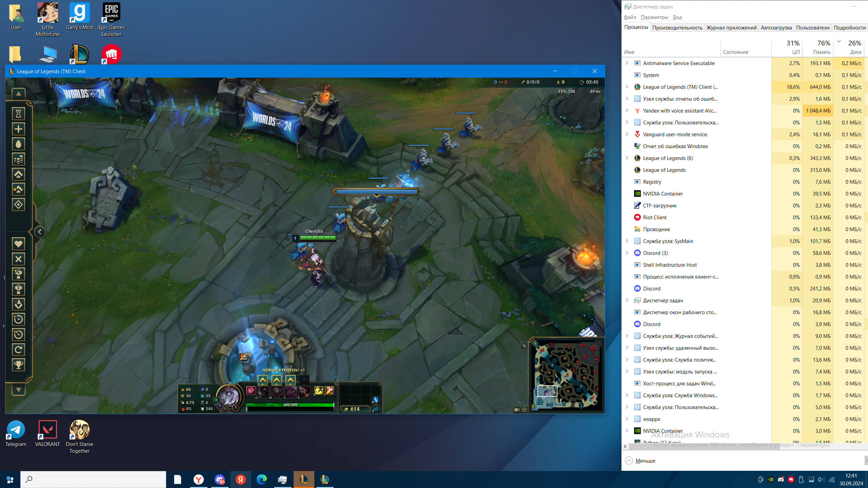The image size is (868, 488).
Task: Click the hourglass icon in the practice tool panel
Action: (19, 114)
